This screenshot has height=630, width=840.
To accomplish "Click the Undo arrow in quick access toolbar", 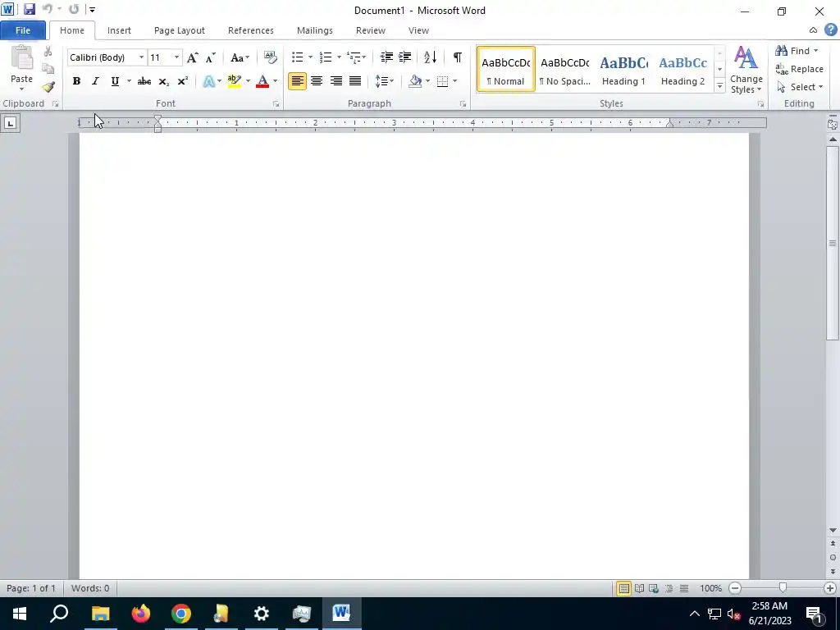I will [47, 9].
